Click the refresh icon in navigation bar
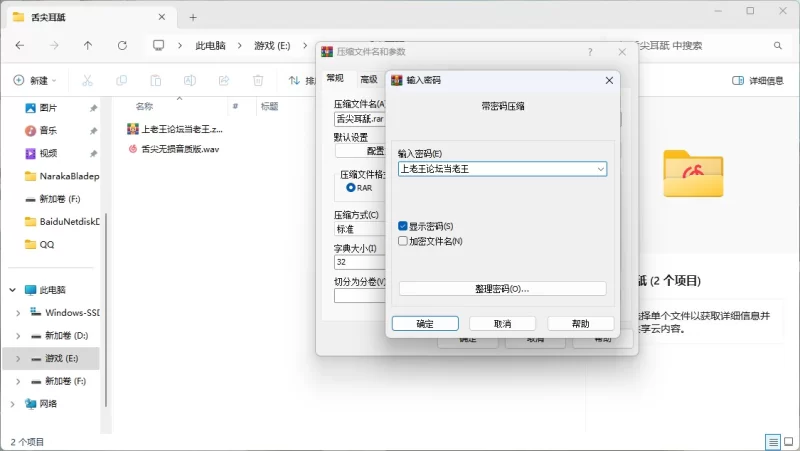 [x=122, y=45]
